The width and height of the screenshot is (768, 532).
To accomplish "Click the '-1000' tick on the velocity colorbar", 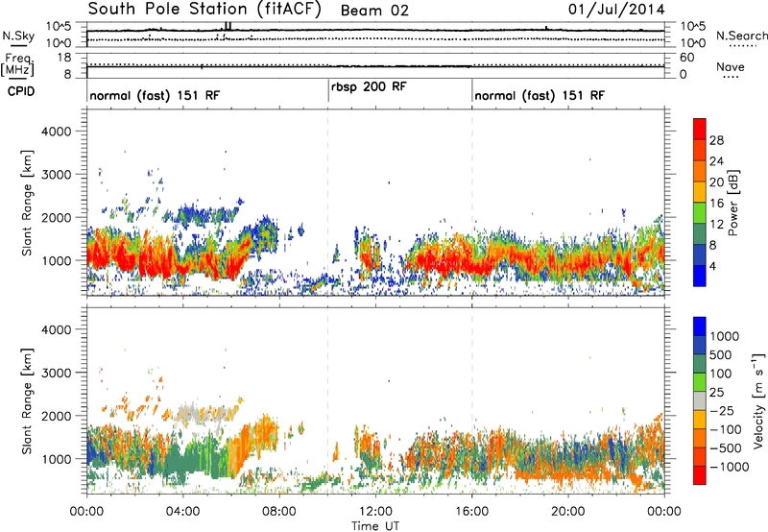I will click(x=729, y=467).
